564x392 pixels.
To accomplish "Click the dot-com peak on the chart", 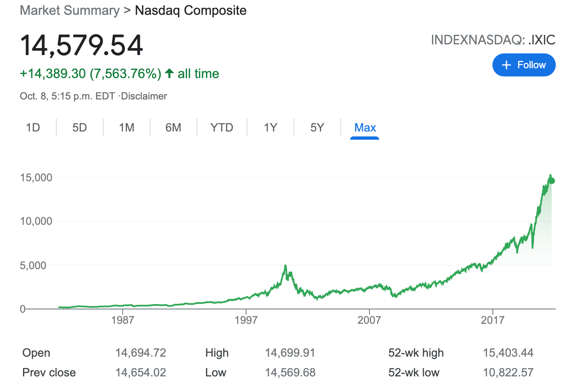I will pyautogui.click(x=285, y=267).
